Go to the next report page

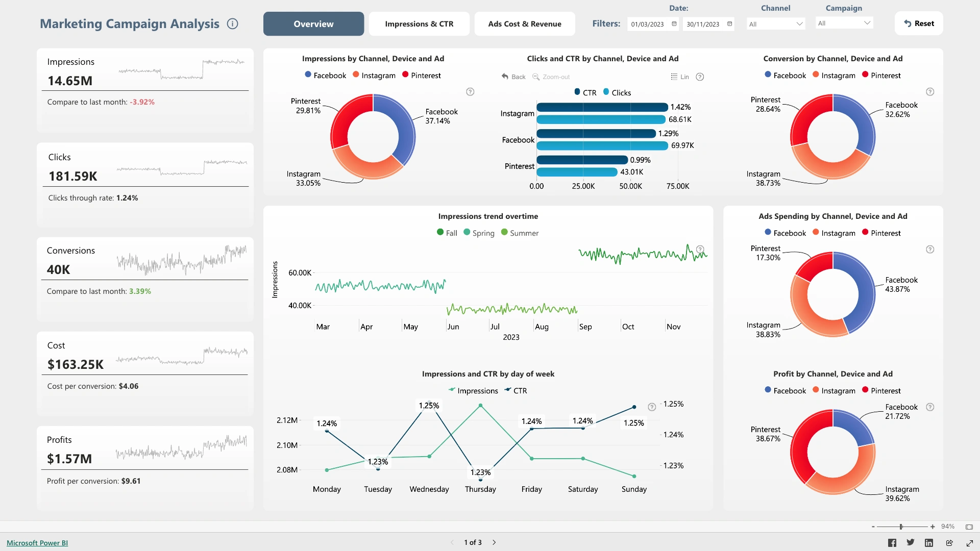tap(494, 542)
